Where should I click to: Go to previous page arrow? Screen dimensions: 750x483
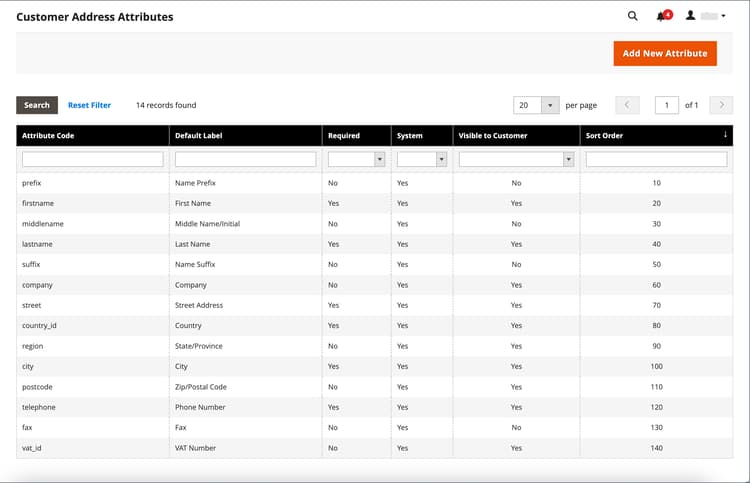(x=627, y=105)
